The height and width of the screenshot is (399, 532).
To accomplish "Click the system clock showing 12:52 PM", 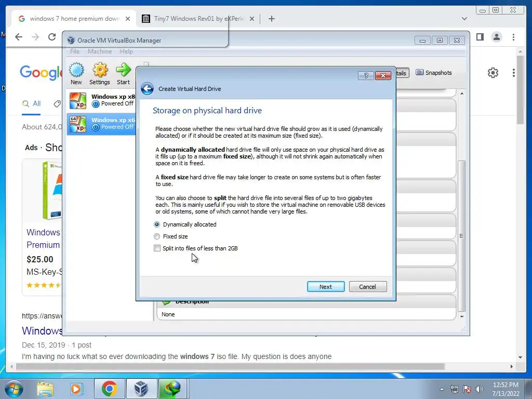I will click(x=506, y=389).
